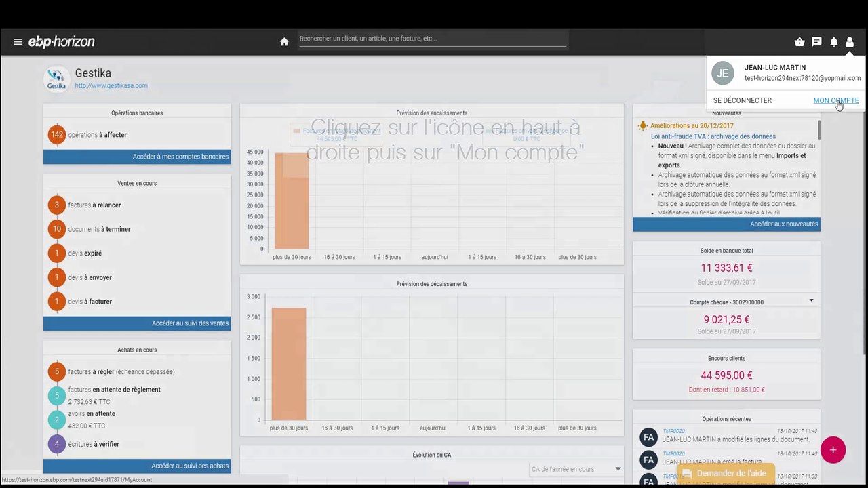Click the décaissements plus de 30 jours bar
This screenshot has height=488, width=868.
click(289, 364)
